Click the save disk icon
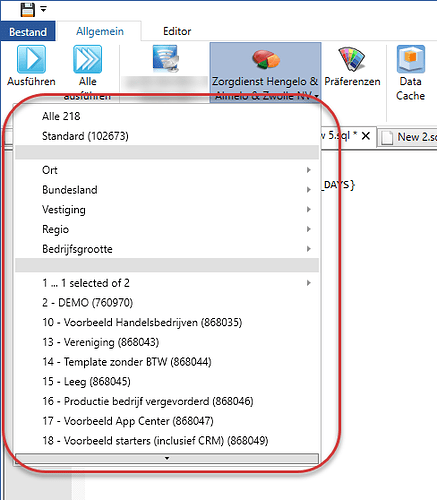437x500 pixels. click(27, 10)
